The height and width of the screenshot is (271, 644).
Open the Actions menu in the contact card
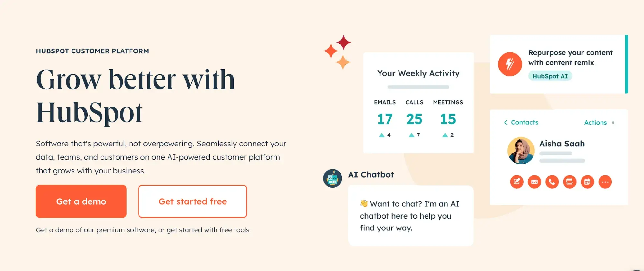[x=596, y=122]
